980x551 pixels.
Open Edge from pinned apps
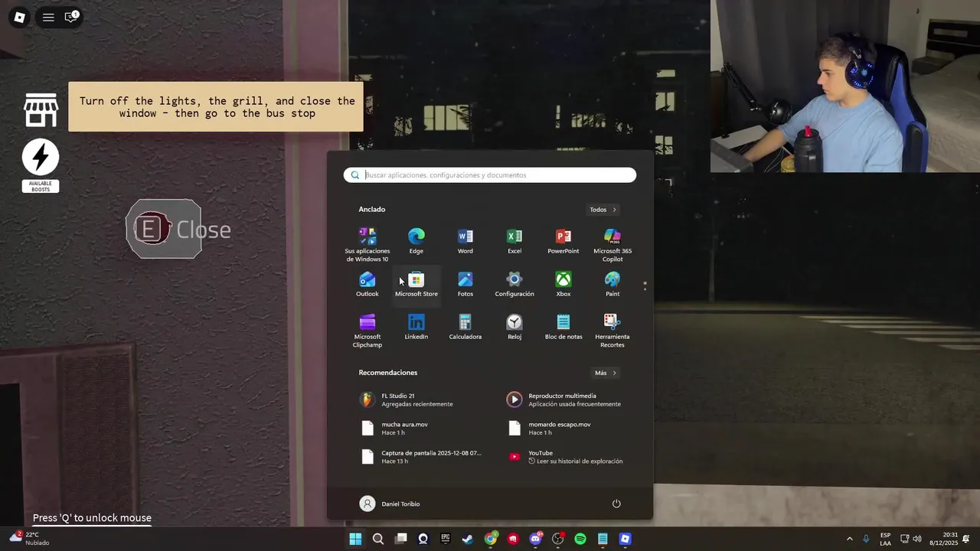416,242
